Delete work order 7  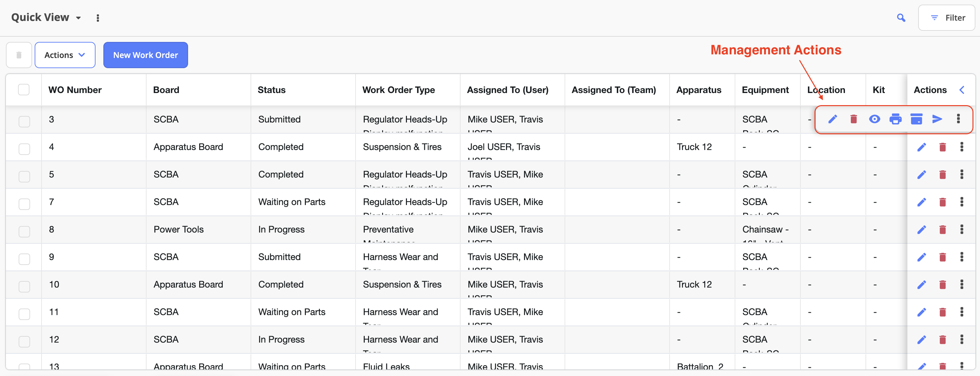pos(943,202)
